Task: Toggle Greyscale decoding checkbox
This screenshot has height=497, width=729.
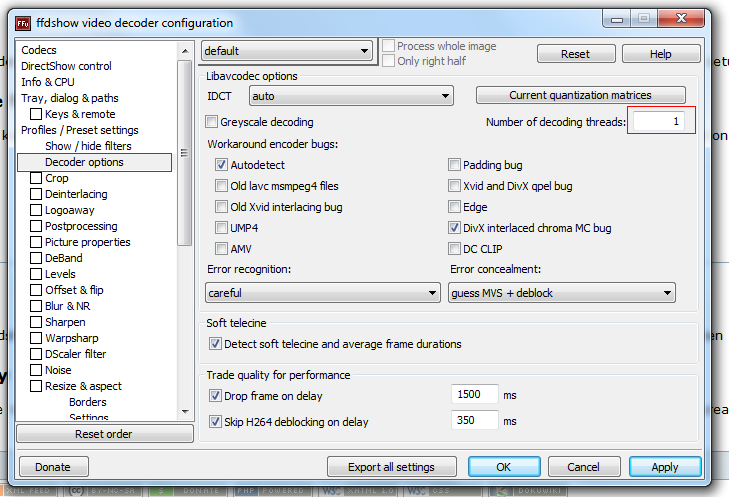Action: pyautogui.click(x=212, y=122)
